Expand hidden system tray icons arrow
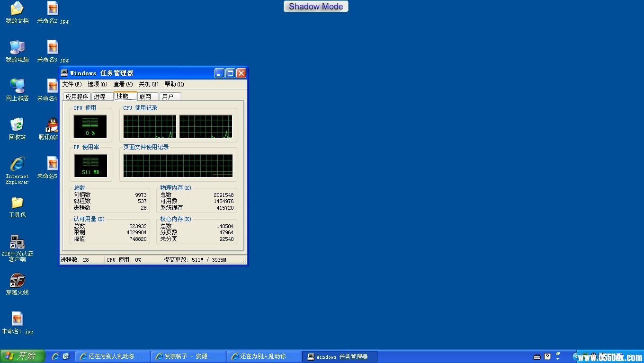644x363 pixels. [575, 356]
